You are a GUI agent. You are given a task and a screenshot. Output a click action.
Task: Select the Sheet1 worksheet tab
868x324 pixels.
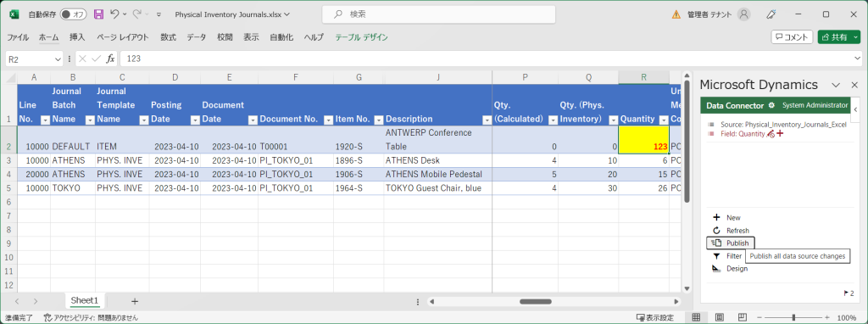point(84,301)
